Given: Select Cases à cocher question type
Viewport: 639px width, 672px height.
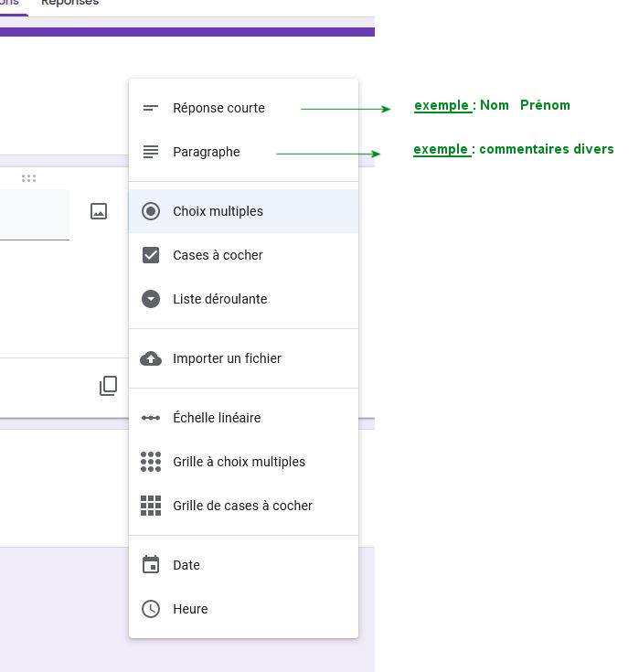Looking at the screenshot, I should coord(243,255).
